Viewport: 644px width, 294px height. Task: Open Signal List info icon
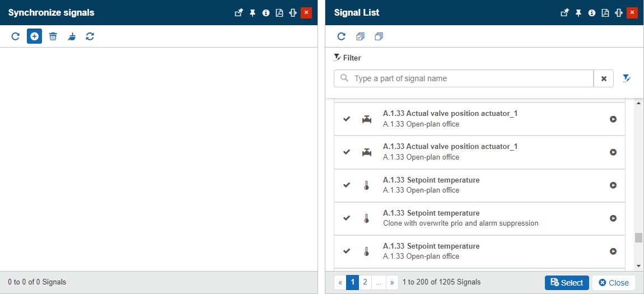pyautogui.click(x=591, y=13)
